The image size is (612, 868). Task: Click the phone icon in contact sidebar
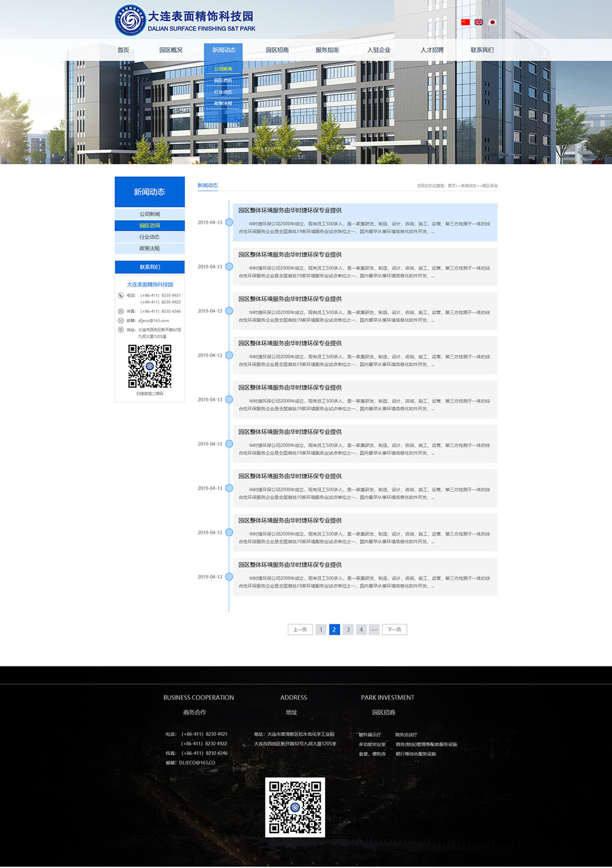(121, 296)
